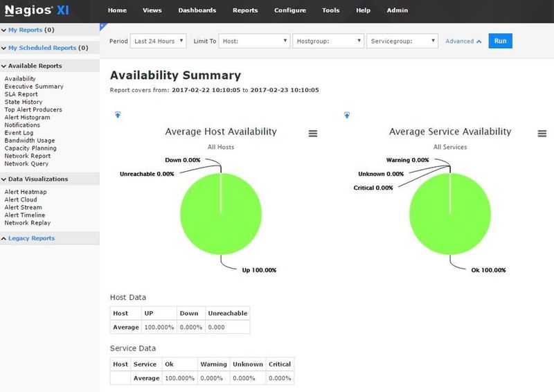554x392 pixels.
Task: Click the pin icon above the service availability chart
Action: coord(347,115)
